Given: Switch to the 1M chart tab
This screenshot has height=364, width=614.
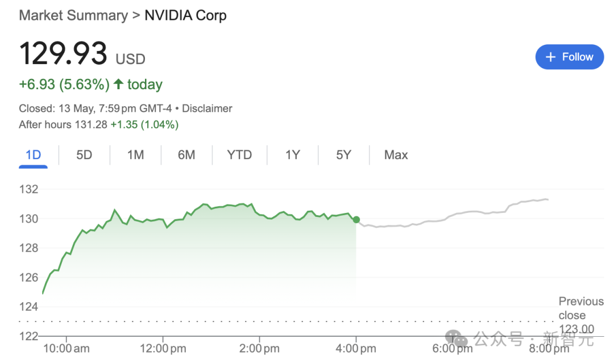Looking at the screenshot, I should pos(135,155).
